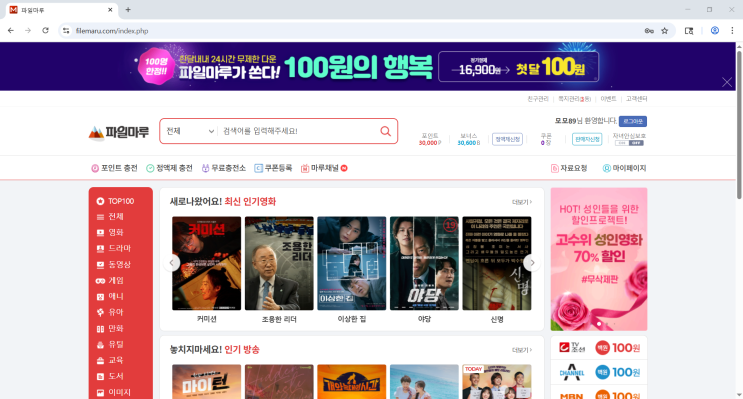Click 30,600 B bonus balance
This screenshot has width=743, height=399.
pos(469,143)
